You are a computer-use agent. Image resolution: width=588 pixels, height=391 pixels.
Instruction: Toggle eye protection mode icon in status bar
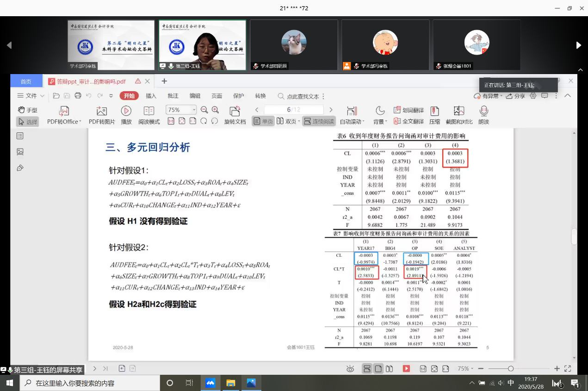coord(350,369)
